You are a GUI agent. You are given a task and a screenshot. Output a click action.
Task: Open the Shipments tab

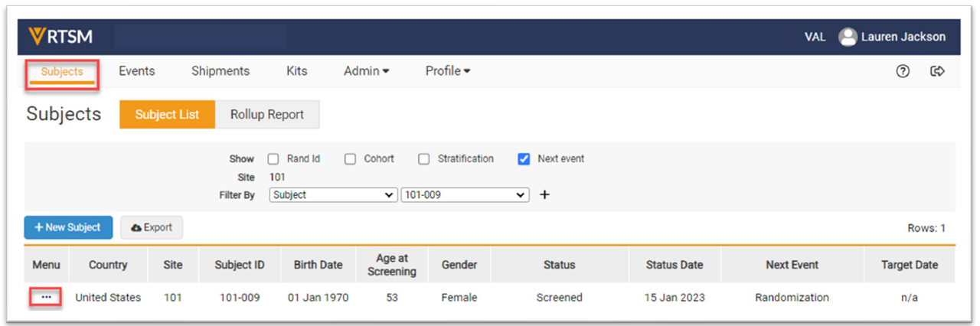220,71
